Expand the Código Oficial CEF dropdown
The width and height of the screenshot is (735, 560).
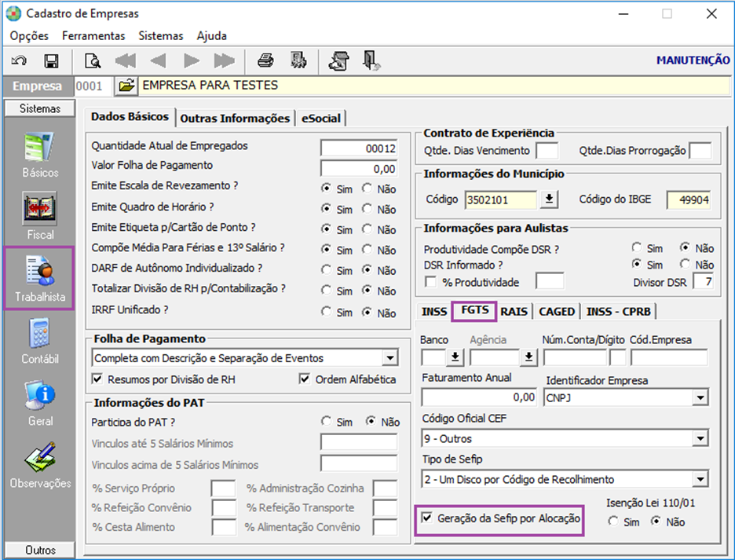click(700, 439)
